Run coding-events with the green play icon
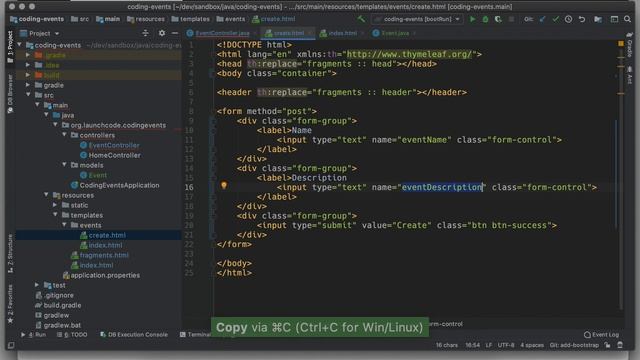This screenshot has height=360, width=640. [472, 19]
